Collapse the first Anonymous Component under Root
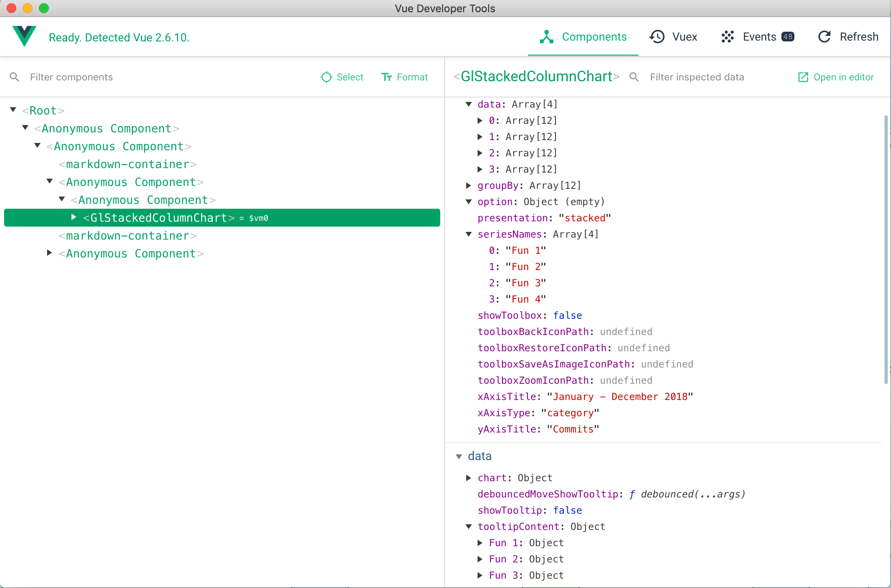Image resolution: width=891 pixels, height=588 pixels. point(25,128)
